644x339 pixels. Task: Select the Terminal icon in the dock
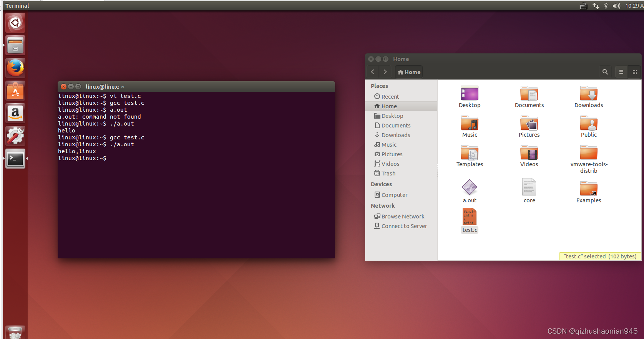point(15,159)
